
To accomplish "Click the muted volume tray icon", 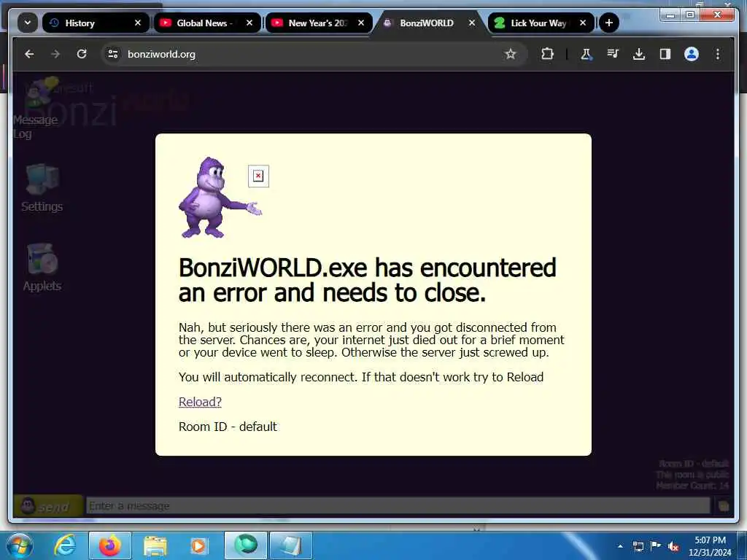I will point(673,546).
